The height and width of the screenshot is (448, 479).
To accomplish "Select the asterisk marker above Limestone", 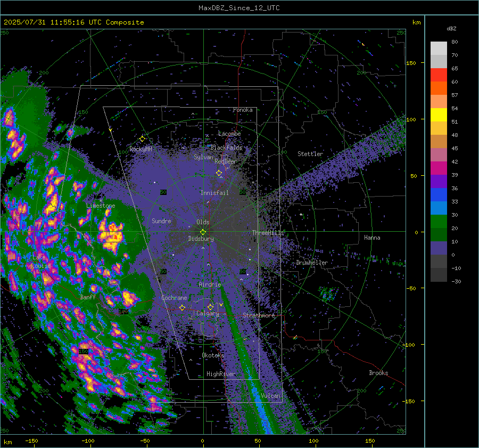I will click(x=101, y=201).
